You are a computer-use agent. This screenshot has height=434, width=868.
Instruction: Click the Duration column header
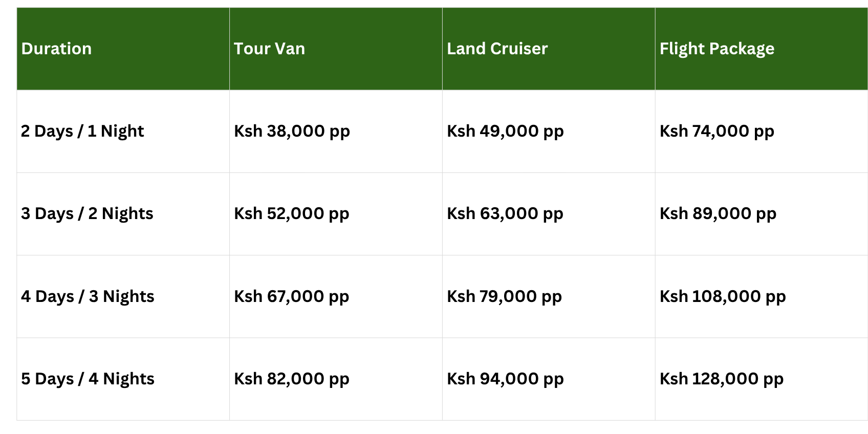(56, 49)
